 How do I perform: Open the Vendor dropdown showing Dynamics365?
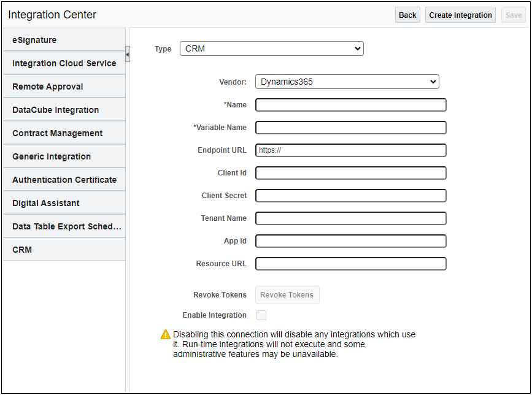[347, 81]
